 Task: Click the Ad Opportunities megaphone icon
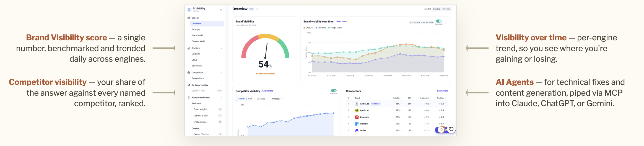click(x=189, y=85)
